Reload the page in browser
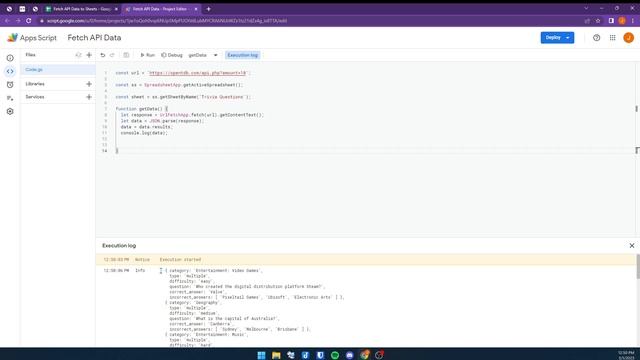The height and width of the screenshot is (360, 640). point(29,21)
